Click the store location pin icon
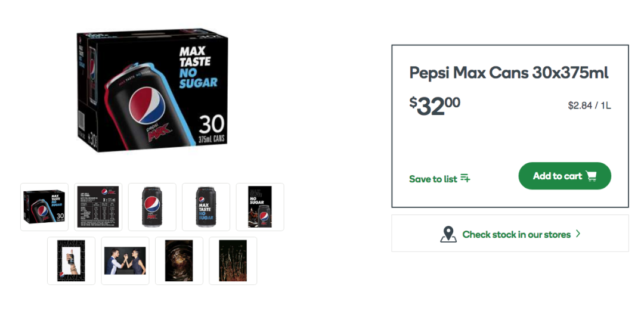This screenshot has width=644, height=314. point(448,234)
